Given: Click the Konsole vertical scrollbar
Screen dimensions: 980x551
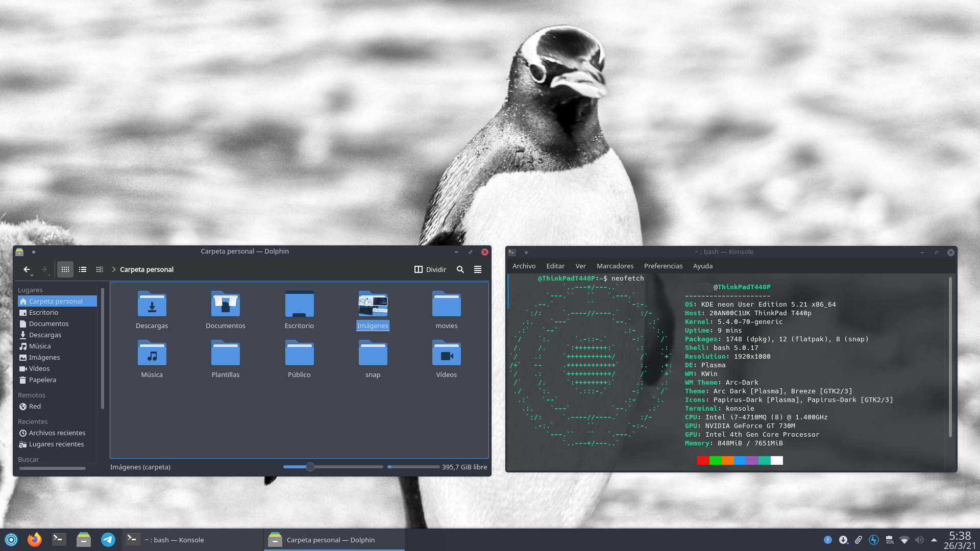Looking at the screenshot, I should click(950, 357).
